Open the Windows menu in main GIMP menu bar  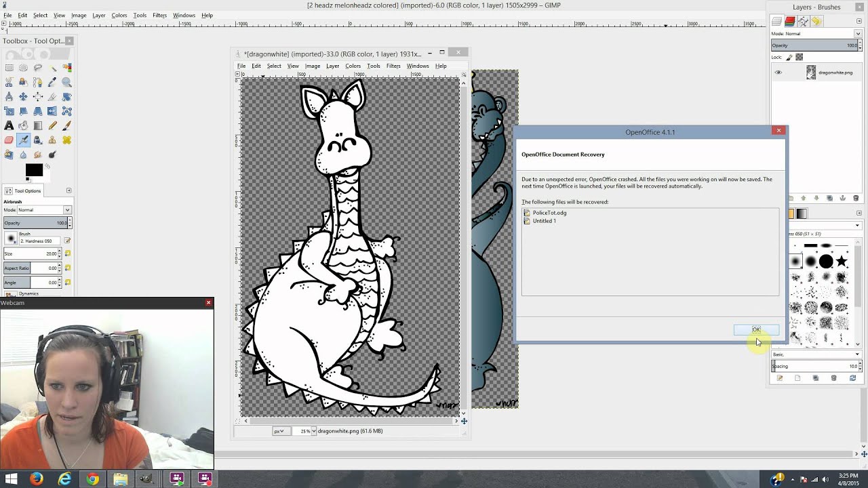(x=184, y=15)
